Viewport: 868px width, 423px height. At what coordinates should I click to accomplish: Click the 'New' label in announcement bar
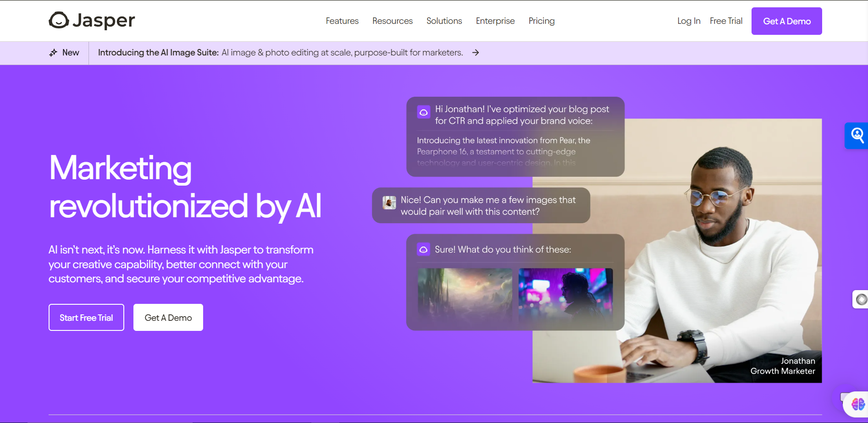pyautogui.click(x=71, y=53)
